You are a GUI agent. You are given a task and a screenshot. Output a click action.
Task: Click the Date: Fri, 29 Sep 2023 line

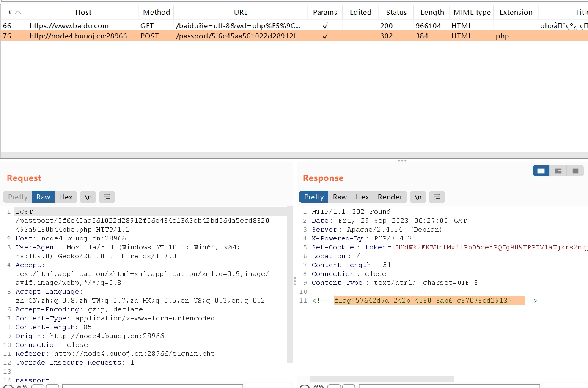point(389,221)
